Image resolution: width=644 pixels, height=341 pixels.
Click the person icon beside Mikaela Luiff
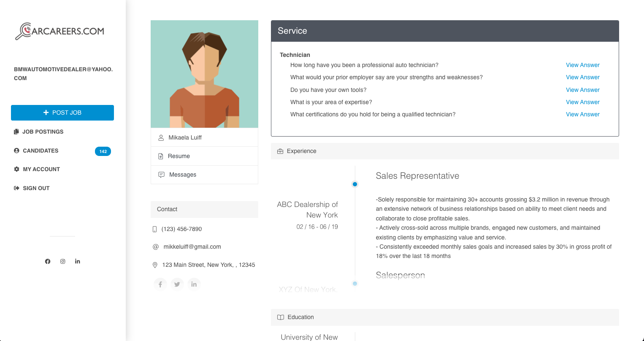click(161, 137)
